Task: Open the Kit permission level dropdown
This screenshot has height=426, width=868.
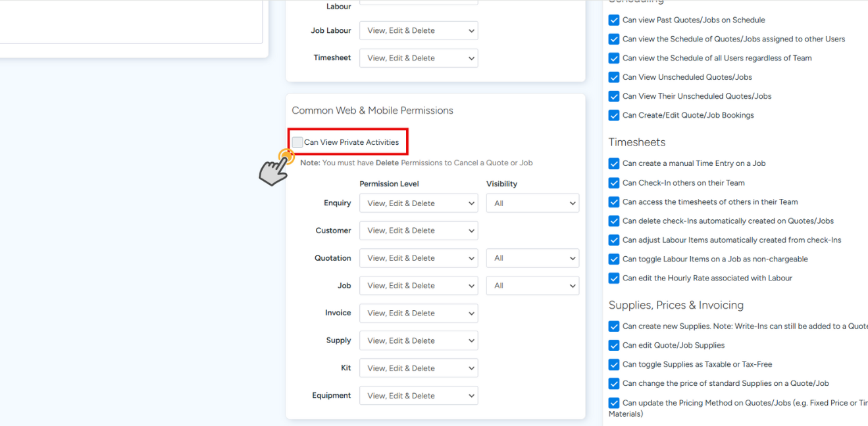Action: pos(419,368)
